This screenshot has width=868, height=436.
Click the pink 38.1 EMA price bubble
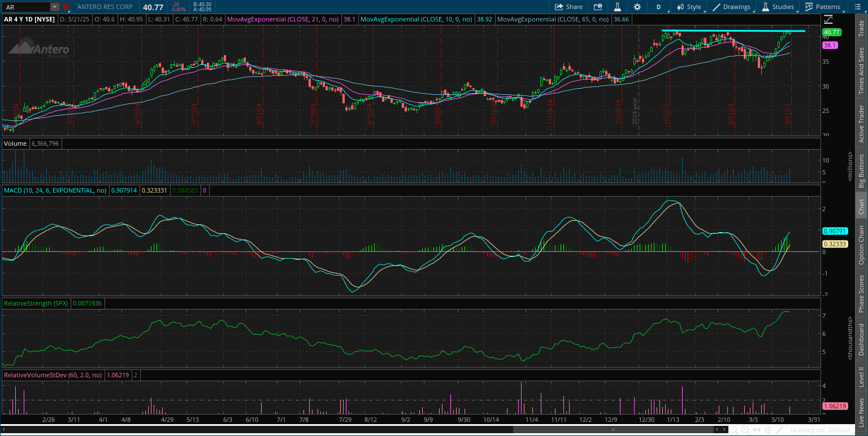click(830, 45)
